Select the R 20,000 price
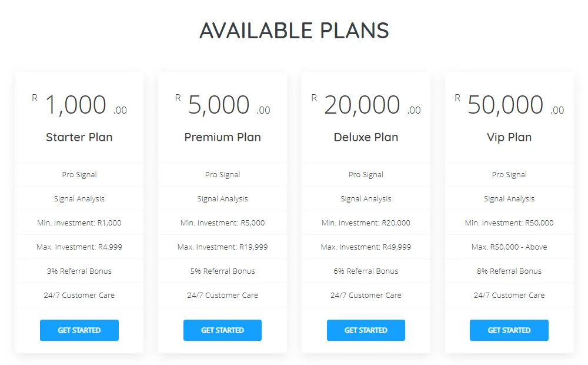This screenshot has width=588, height=365. pos(362,105)
